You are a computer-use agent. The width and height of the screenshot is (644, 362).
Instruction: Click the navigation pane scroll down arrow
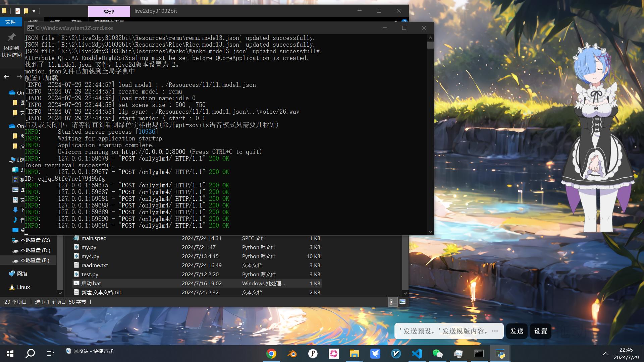click(60, 293)
